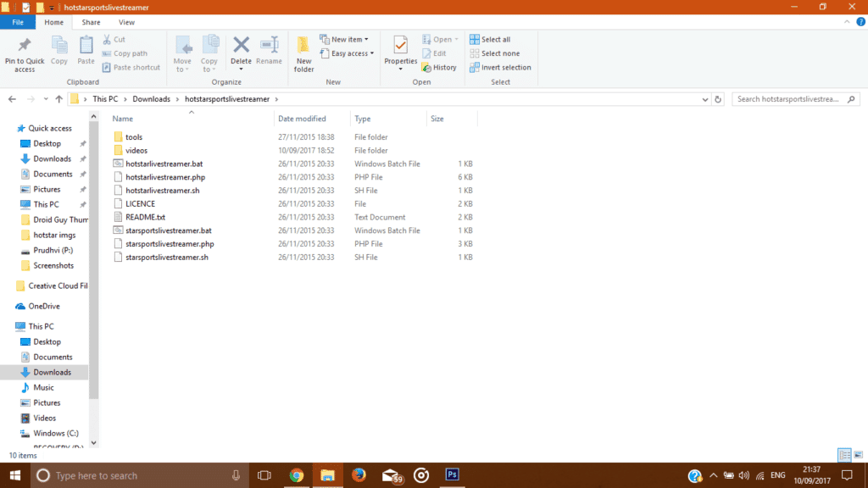Open Windows Start menu
Viewport: 868px width, 488px height.
click(x=15, y=475)
